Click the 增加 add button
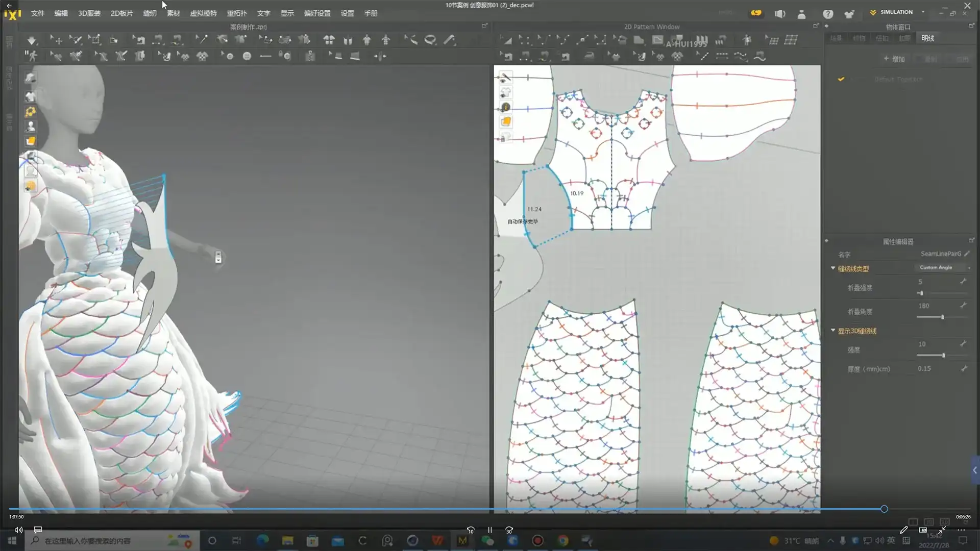The image size is (980, 551). [x=894, y=59]
